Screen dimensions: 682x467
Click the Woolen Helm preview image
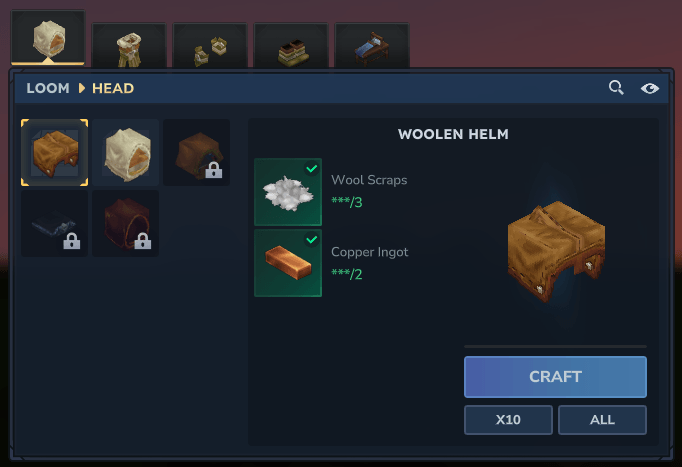click(556, 252)
